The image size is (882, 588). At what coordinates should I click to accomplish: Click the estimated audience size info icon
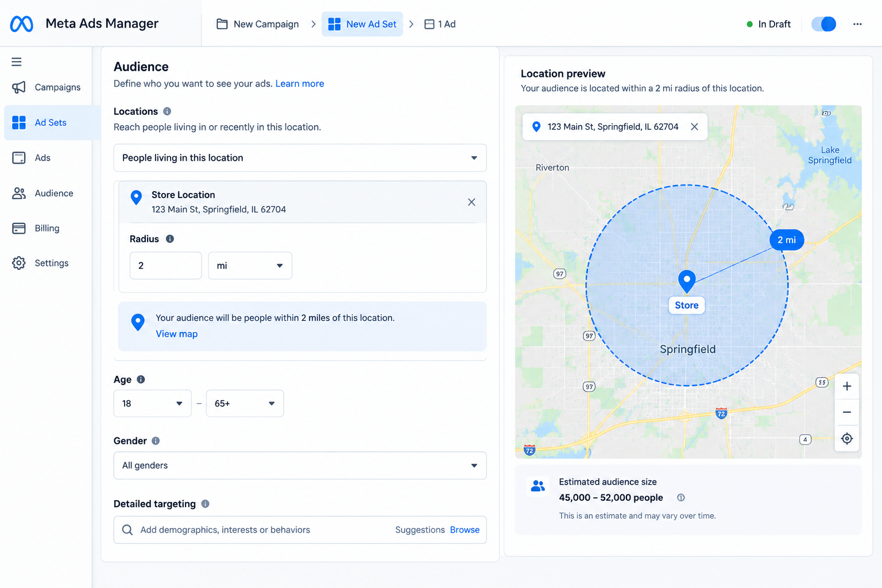point(681,498)
